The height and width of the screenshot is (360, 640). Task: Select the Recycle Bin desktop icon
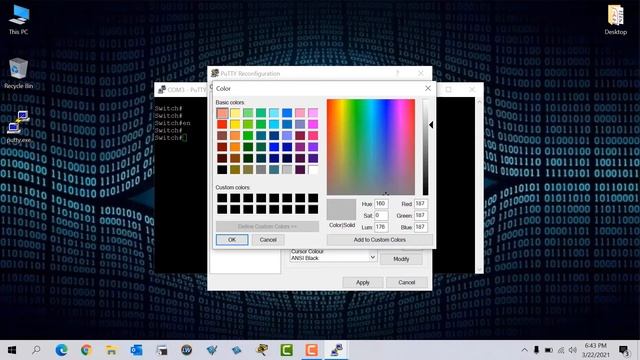click(18, 73)
